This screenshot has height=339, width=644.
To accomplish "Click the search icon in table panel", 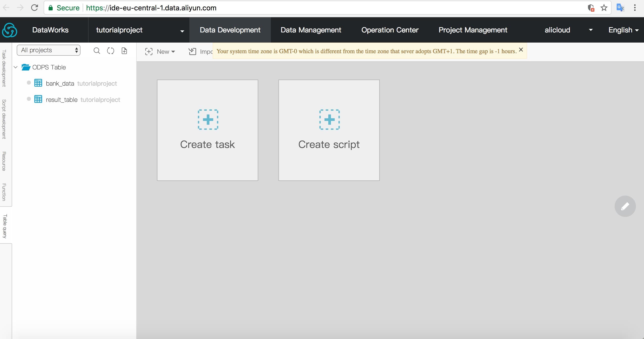I will (x=97, y=51).
